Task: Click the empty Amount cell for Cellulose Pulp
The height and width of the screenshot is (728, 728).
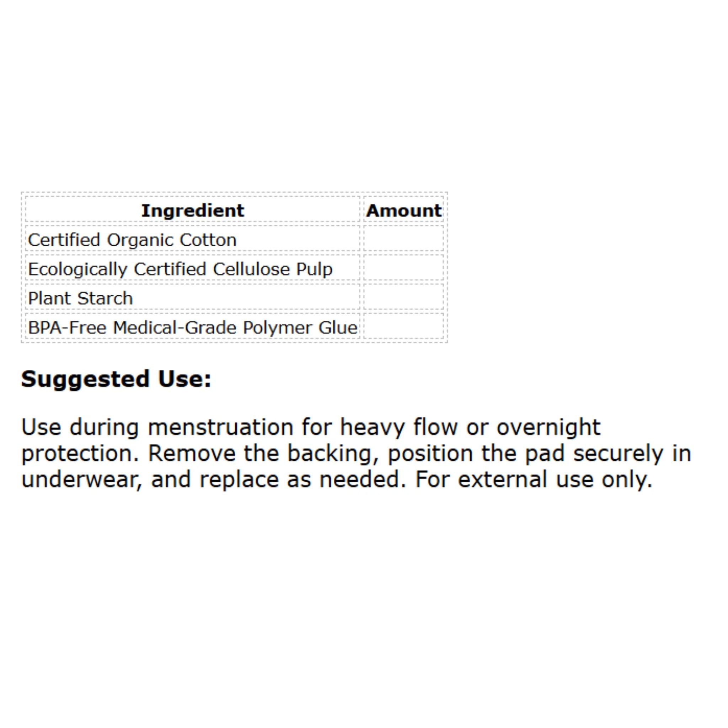Action: coord(403,268)
